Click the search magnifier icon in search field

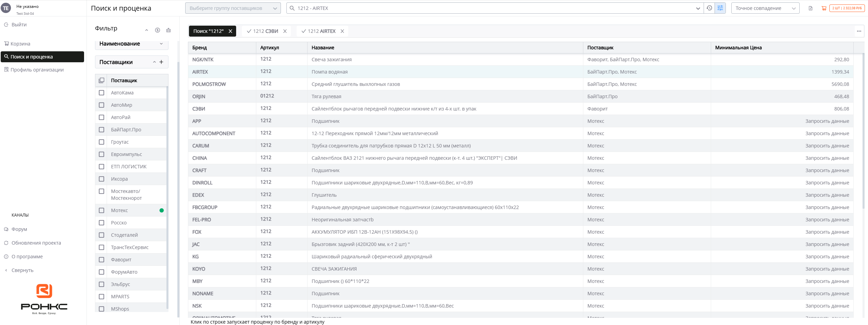pos(292,8)
